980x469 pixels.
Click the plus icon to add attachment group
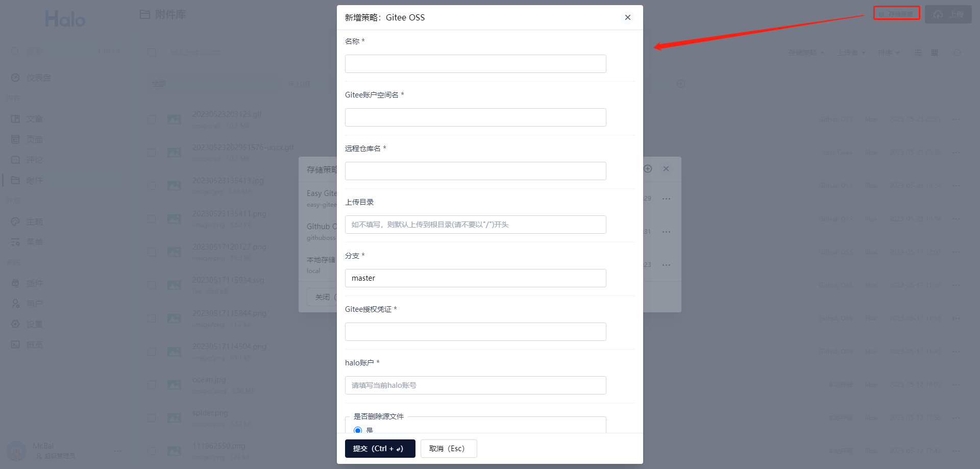681,84
